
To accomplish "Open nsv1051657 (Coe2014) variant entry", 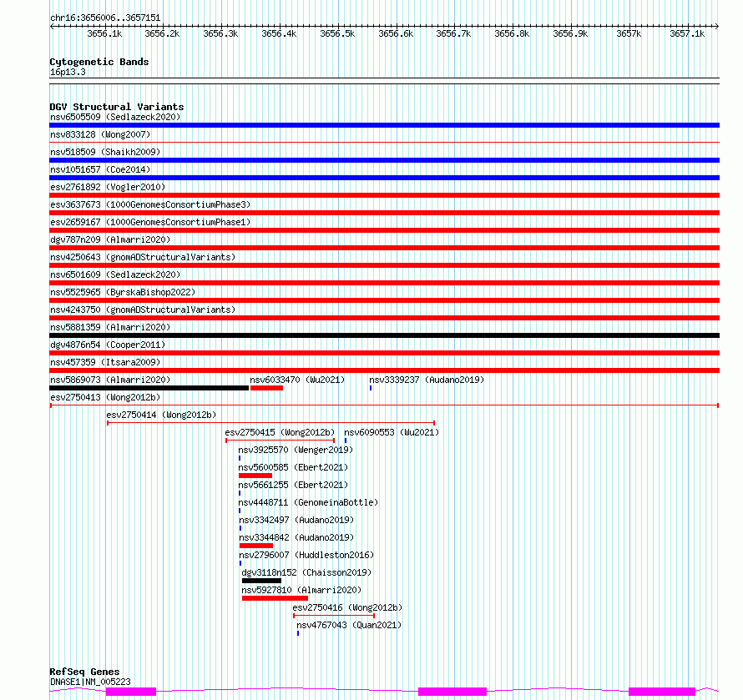I will tap(100, 169).
